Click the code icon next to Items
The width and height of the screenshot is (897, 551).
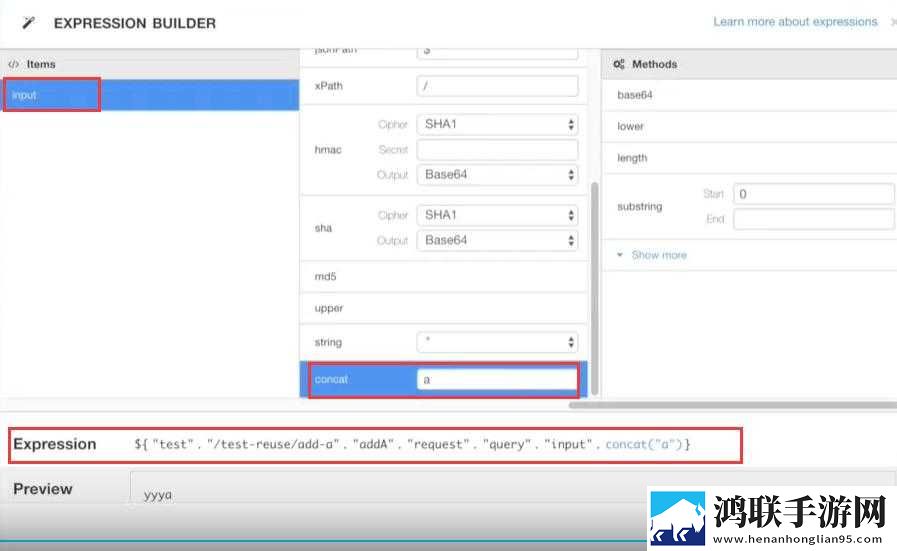tap(14, 64)
